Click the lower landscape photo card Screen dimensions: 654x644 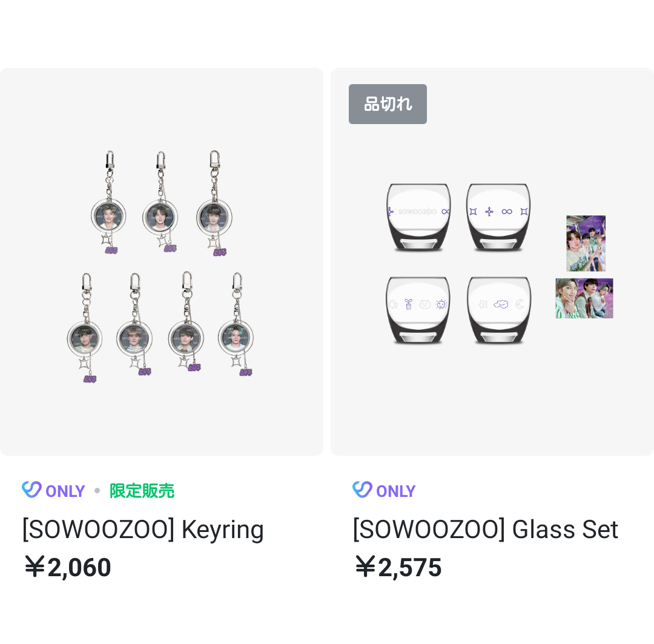click(584, 298)
